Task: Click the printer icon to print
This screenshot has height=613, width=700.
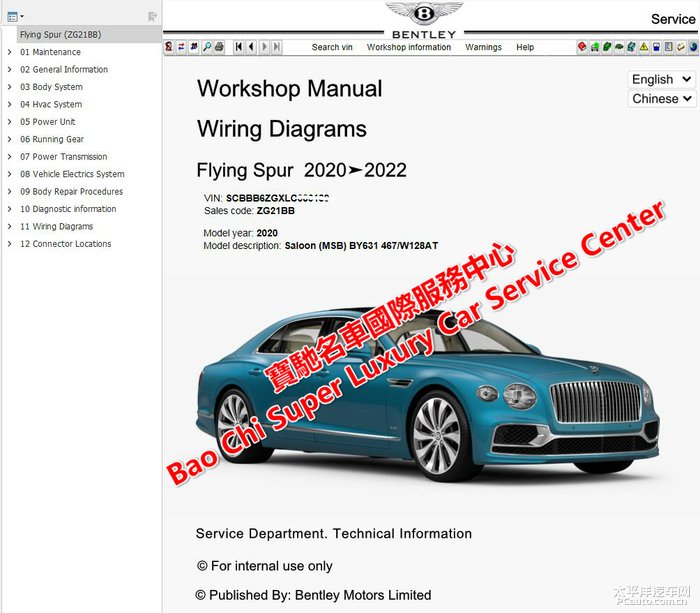Action: coord(219,46)
